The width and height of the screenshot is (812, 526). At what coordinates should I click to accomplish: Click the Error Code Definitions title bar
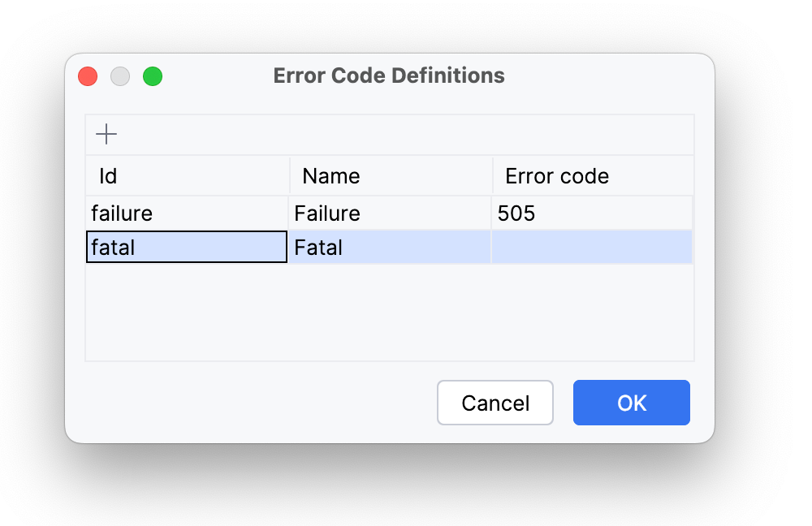pyautogui.click(x=390, y=75)
